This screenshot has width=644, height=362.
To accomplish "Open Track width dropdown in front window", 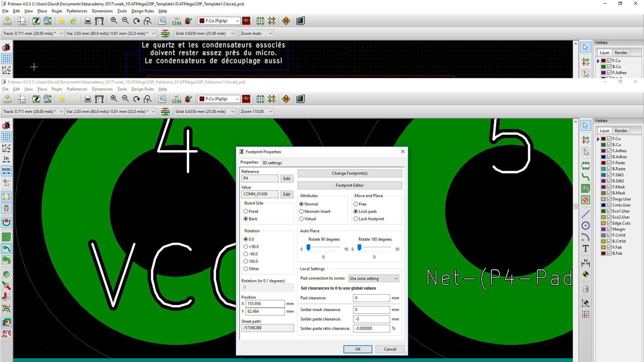I will [33, 112].
